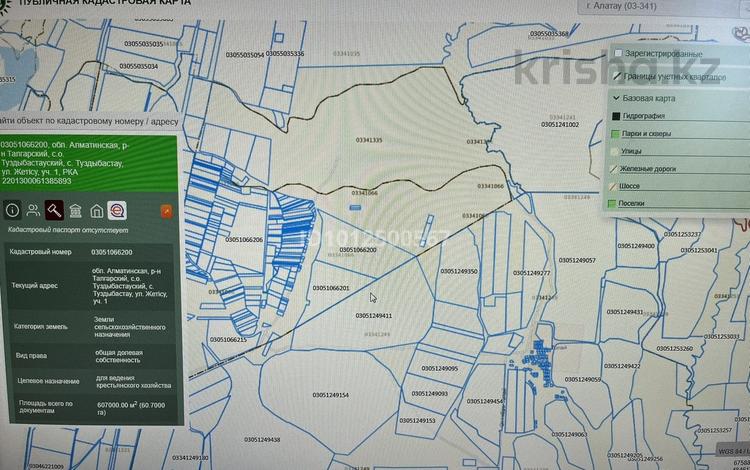Select parcel 03051249277 on the map

(x=531, y=273)
